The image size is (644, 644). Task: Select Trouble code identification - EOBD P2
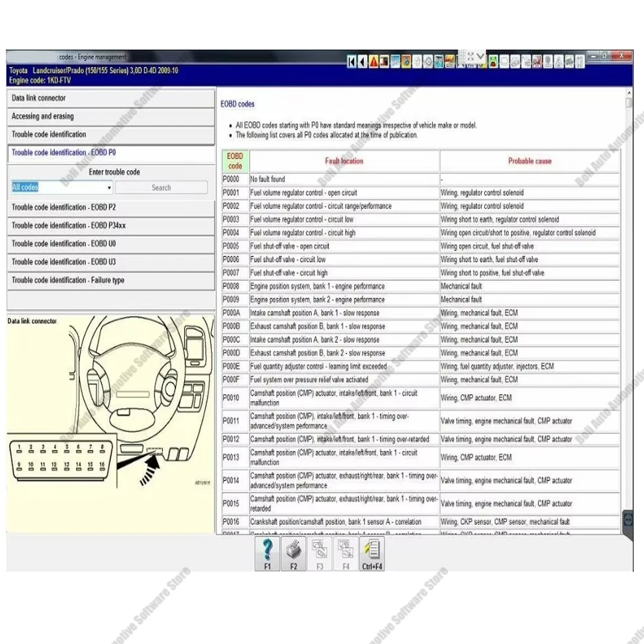pyautogui.click(x=111, y=207)
